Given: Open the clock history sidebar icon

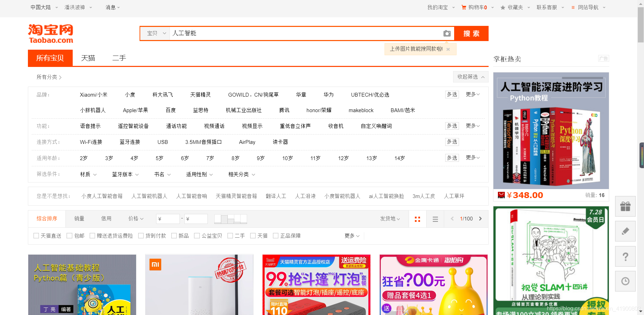Looking at the screenshot, I should 625,281.
